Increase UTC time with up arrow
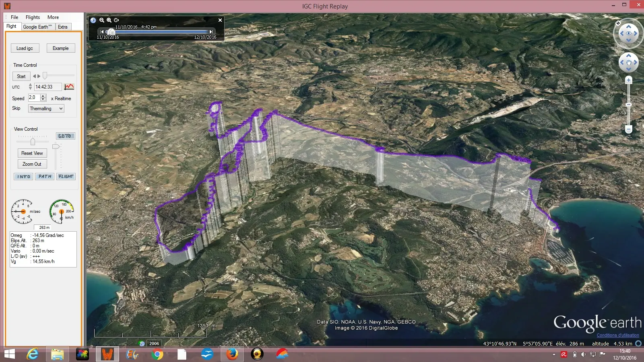Viewport: 644px width, 362px height. [30, 85]
